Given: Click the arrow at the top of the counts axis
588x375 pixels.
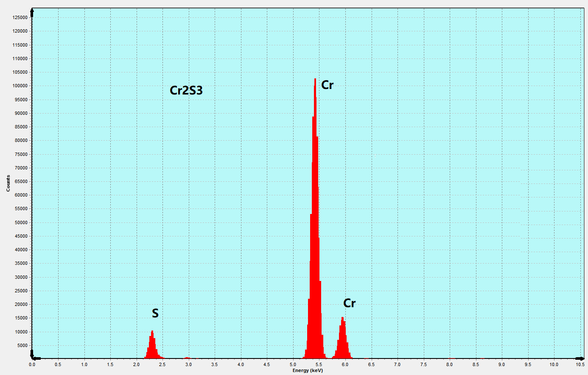Looking at the screenshot, I should click(x=32, y=11).
